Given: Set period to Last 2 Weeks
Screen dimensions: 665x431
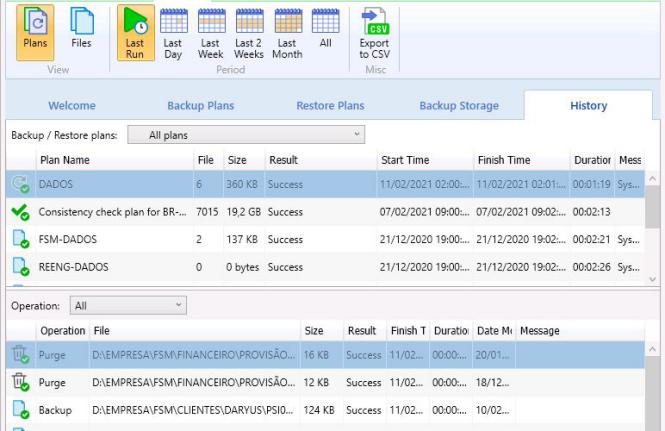Looking at the screenshot, I should click(x=249, y=33).
